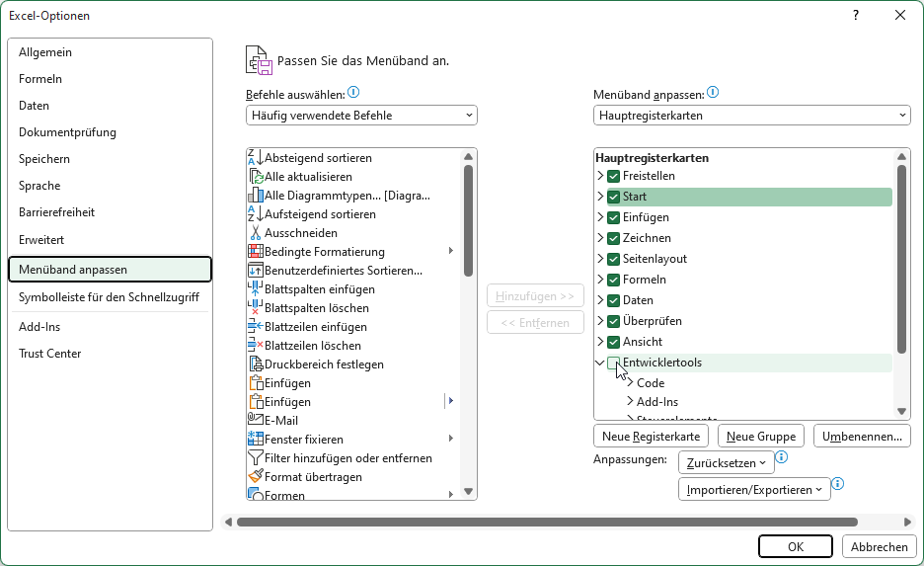
Task: Uncheck the Zeichnen tab checkbox
Action: point(613,238)
